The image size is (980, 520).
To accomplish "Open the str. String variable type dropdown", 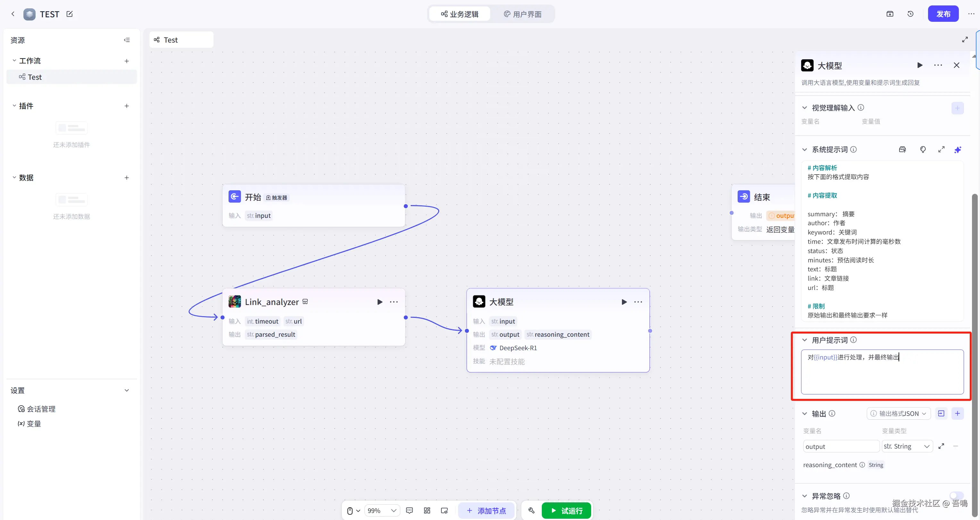I will point(907,446).
